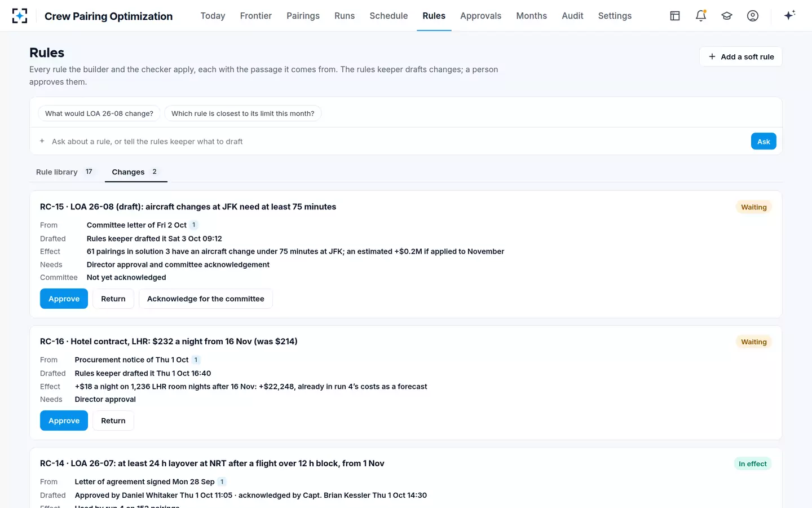
Task: Return the RC-16 hotel contract change
Action: (x=113, y=421)
